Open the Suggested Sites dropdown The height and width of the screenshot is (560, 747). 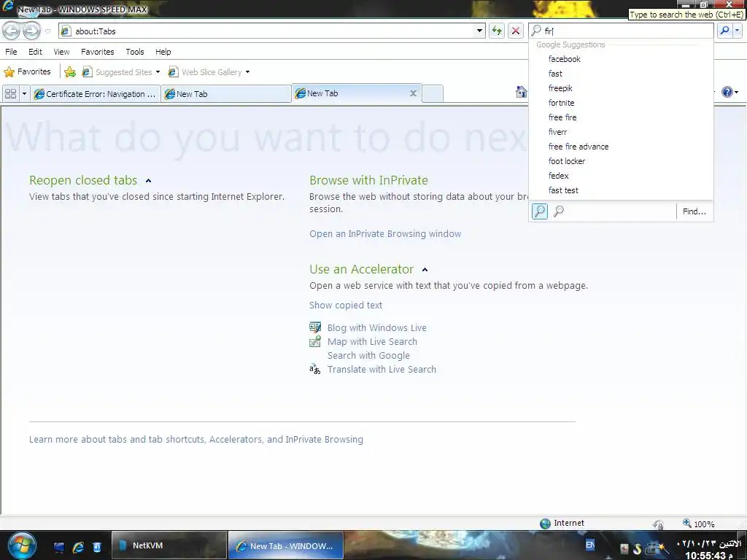[121, 72]
